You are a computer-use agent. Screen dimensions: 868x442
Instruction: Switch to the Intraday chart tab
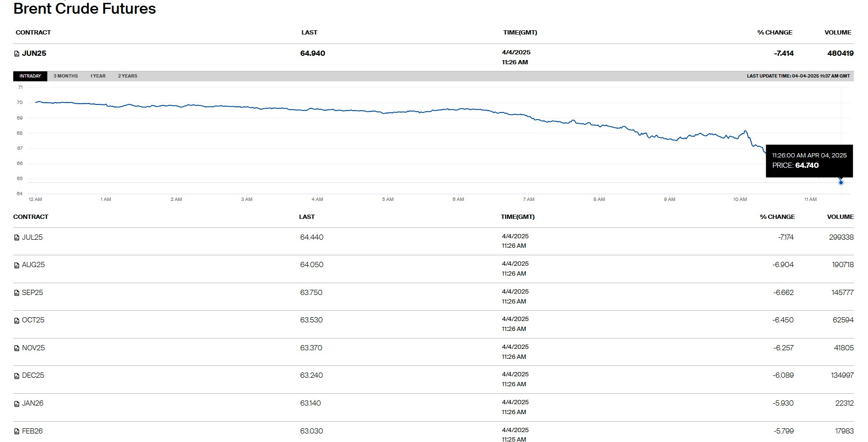(x=30, y=76)
